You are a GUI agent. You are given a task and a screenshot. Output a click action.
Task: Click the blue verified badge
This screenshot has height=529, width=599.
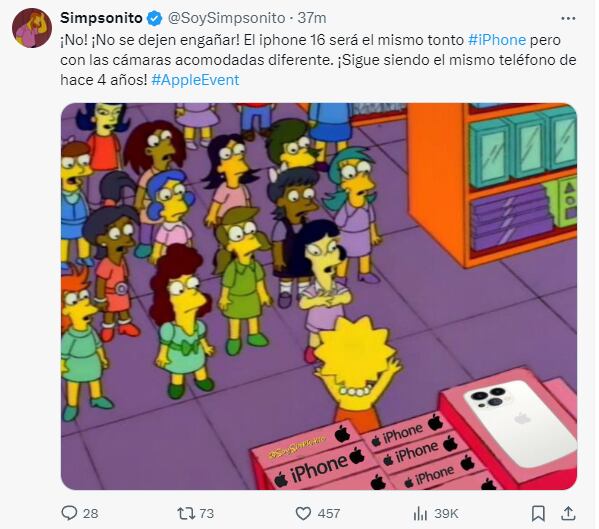pyautogui.click(x=155, y=18)
